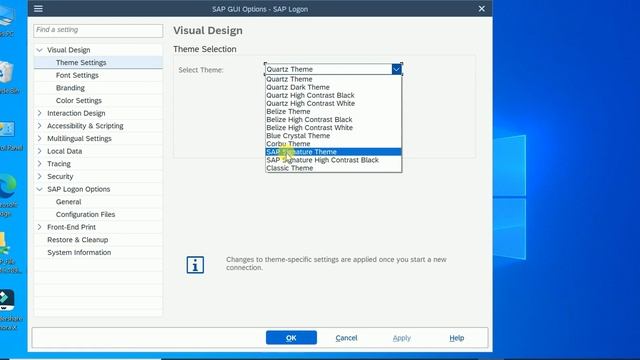The image size is (640, 360).
Task: Click the Security tree label
Action: coord(60,176)
